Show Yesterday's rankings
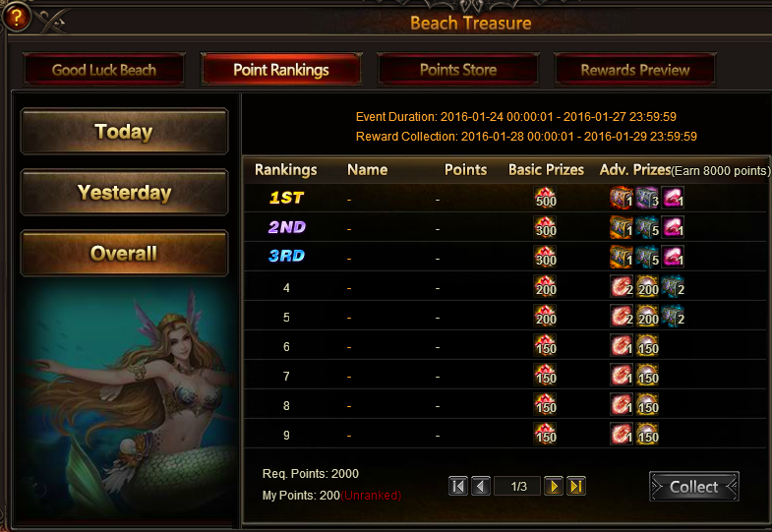This screenshot has width=772, height=532. 124,192
